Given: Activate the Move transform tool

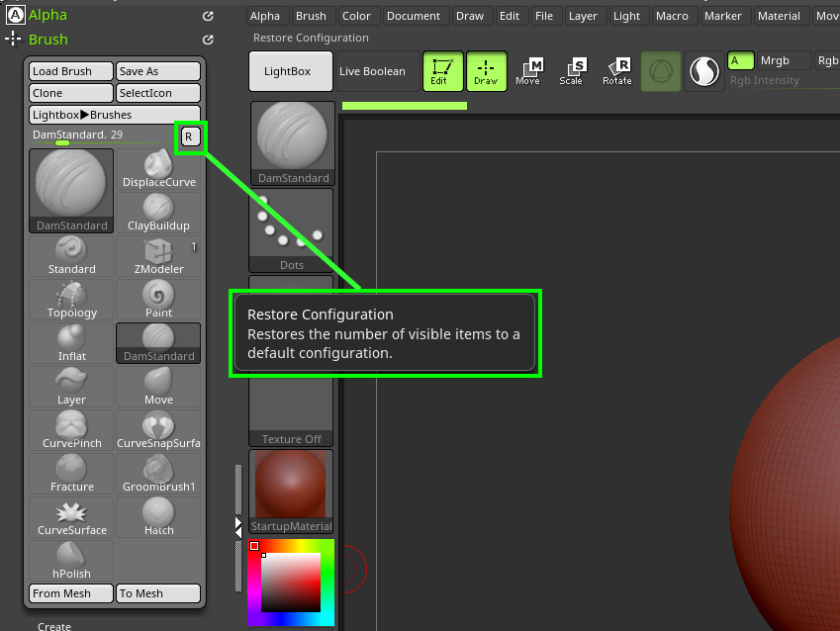Looking at the screenshot, I should click(x=527, y=71).
